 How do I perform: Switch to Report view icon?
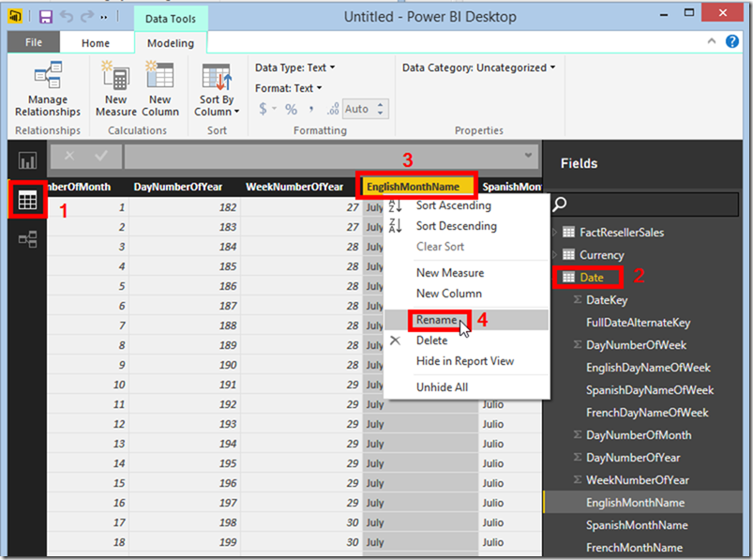pos(27,160)
